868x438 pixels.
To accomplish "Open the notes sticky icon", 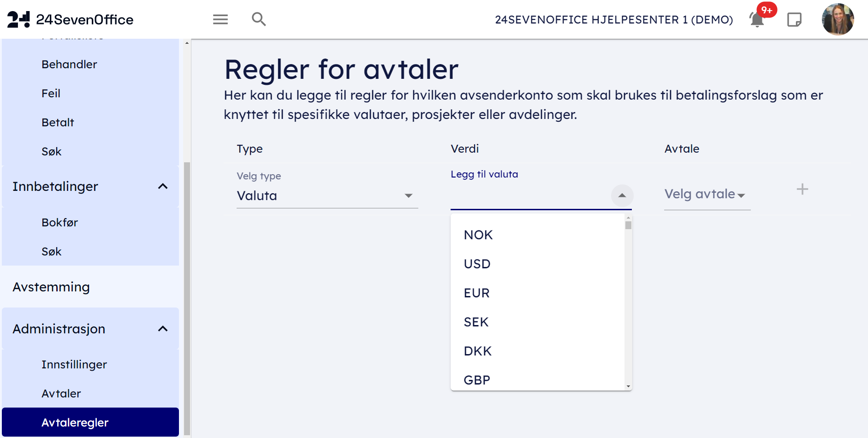I will tap(794, 20).
